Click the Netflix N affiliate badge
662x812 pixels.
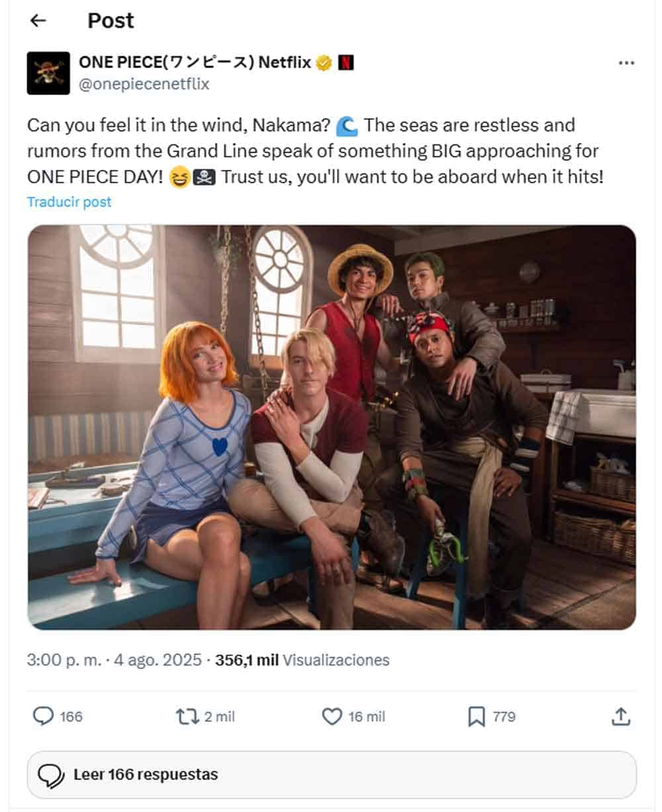pos(346,63)
